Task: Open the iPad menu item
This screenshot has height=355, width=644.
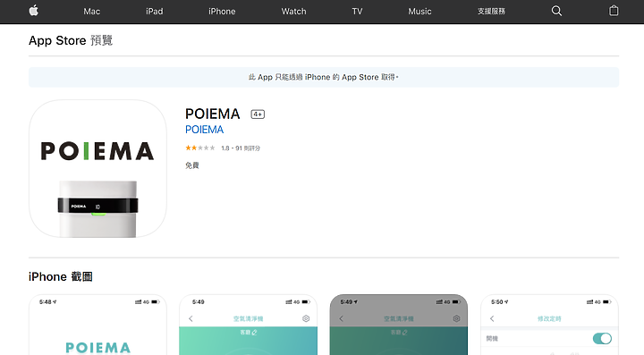Action: pos(155,12)
